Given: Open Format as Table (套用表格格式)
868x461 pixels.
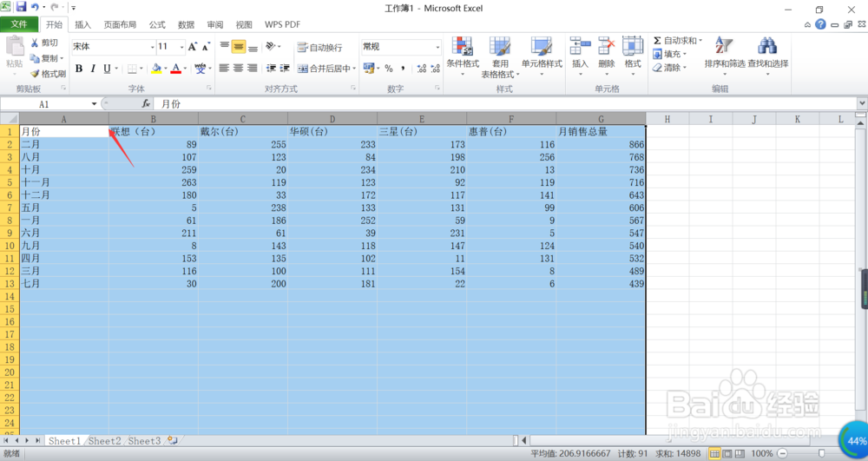Looking at the screenshot, I should point(501,57).
